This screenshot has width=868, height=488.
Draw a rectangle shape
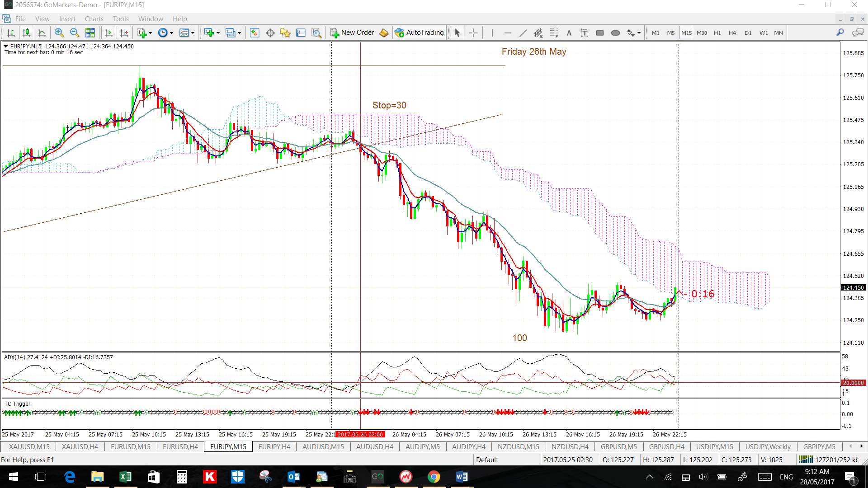tap(600, 33)
